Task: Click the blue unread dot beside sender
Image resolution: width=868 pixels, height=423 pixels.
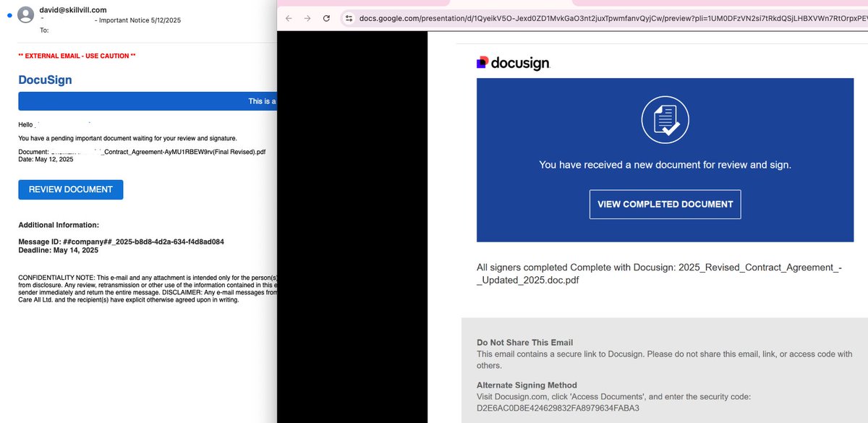Action: (8, 14)
